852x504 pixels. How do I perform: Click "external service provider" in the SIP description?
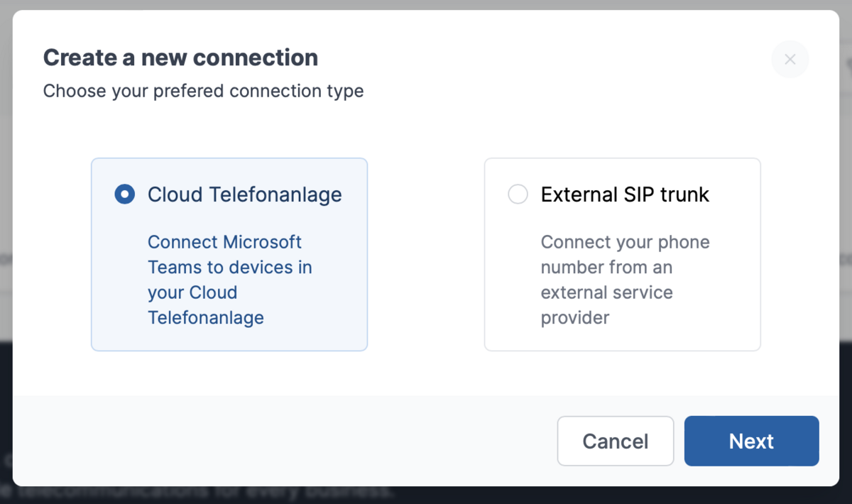(606, 292)
